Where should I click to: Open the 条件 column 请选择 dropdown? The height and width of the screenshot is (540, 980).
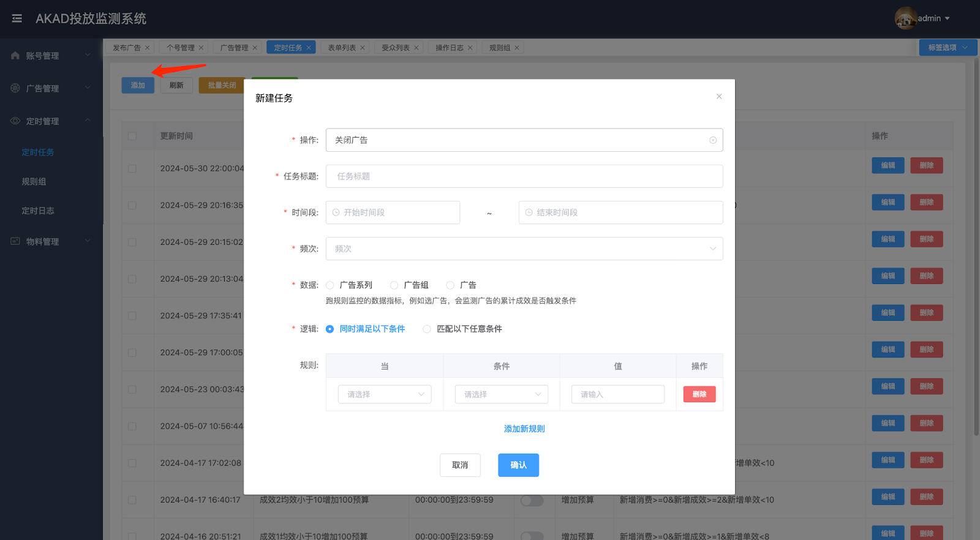pos(501,394)
